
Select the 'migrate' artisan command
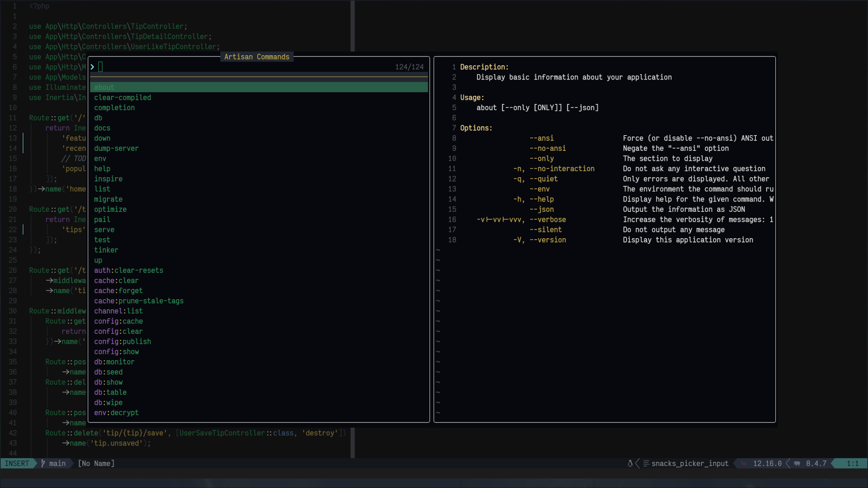pyautogui.click(x=108, y=199)
